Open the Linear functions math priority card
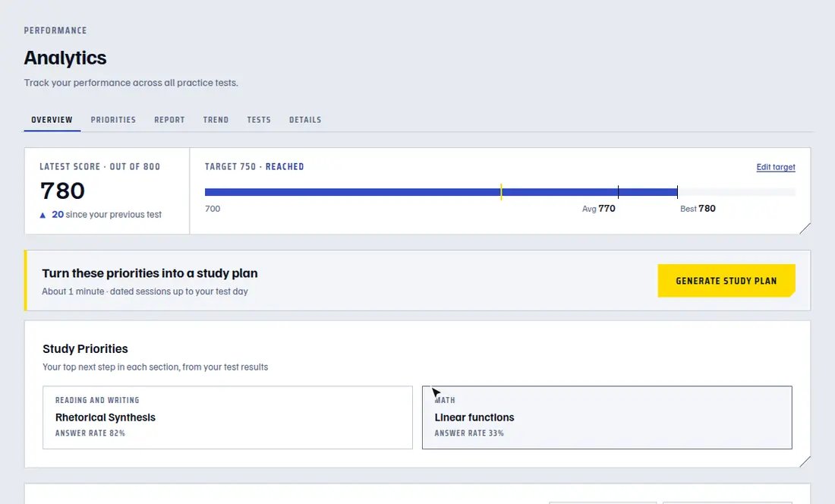 tap(607, 417)
